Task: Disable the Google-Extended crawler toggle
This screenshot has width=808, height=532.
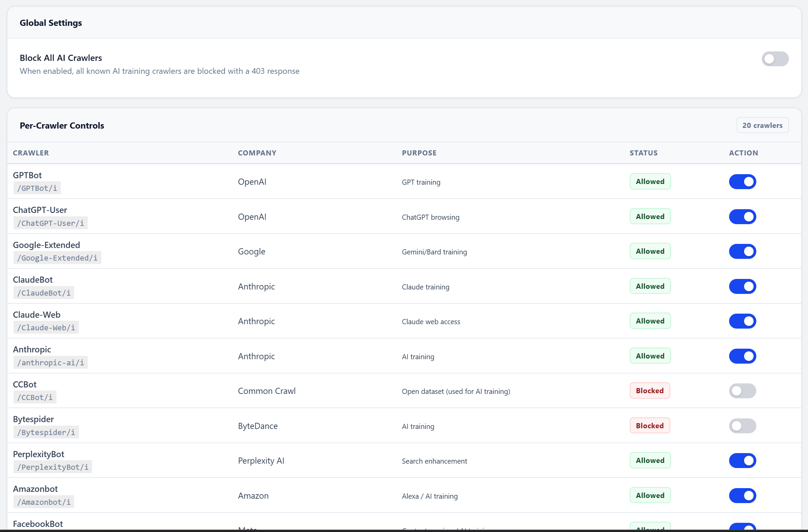Action: 742,251
